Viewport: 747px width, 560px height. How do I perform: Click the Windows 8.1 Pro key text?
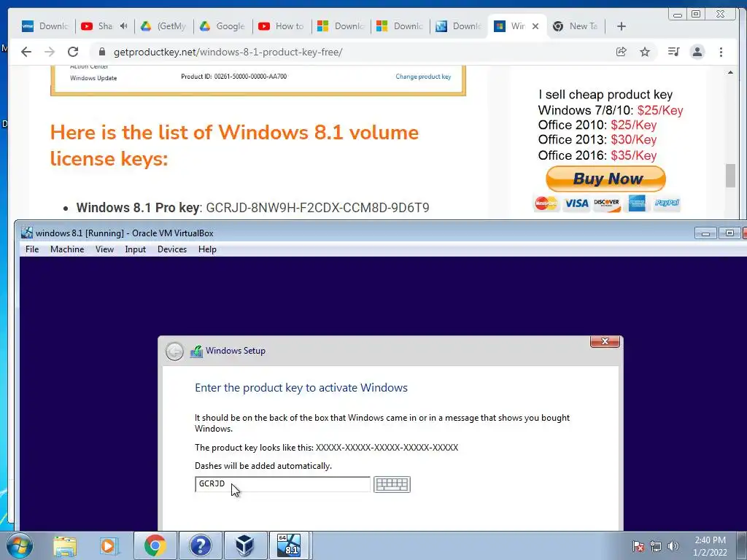tap(252, 208)
